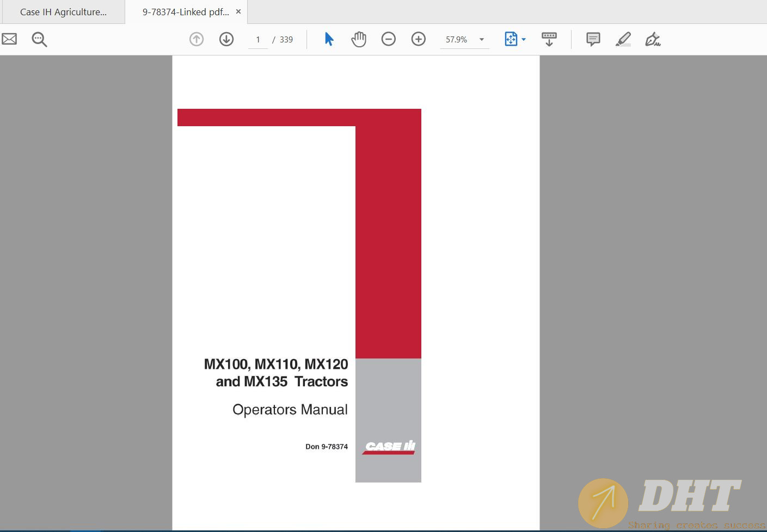Open the Find text tool

39,39
